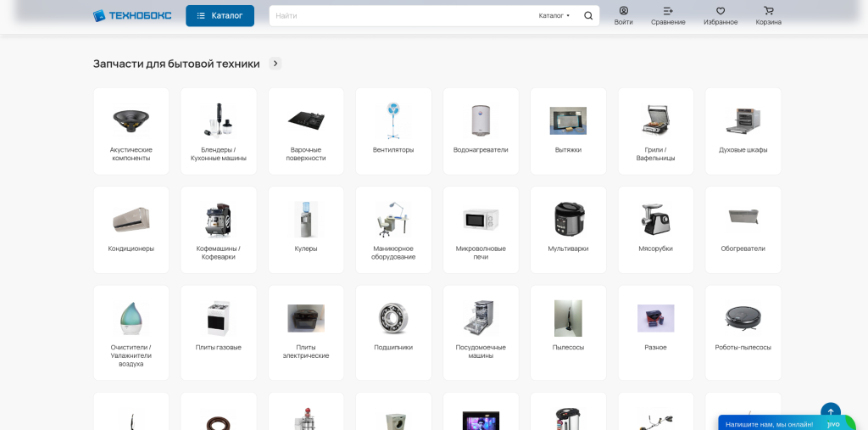The height and width of the screenshot is (430, 868).
Task: Open the Водонагреватели text link
Action: pyautogui.click(x=481, y=149)
